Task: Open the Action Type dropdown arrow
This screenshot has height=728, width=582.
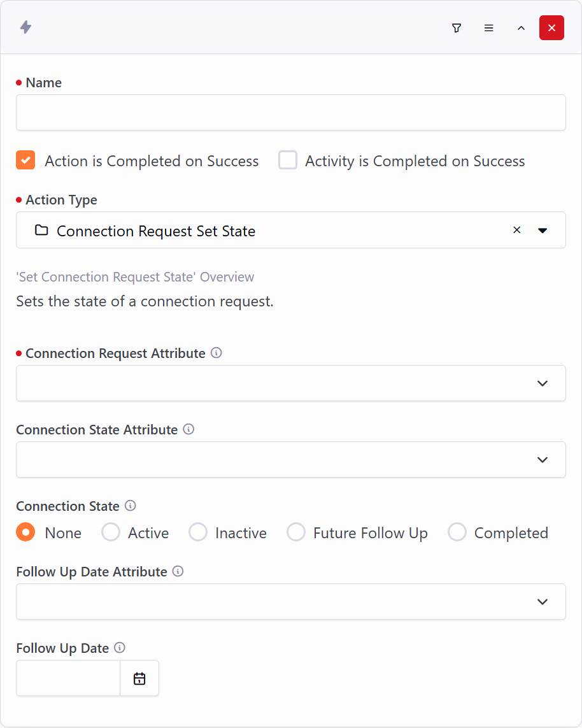Action: tap(543, 231)
